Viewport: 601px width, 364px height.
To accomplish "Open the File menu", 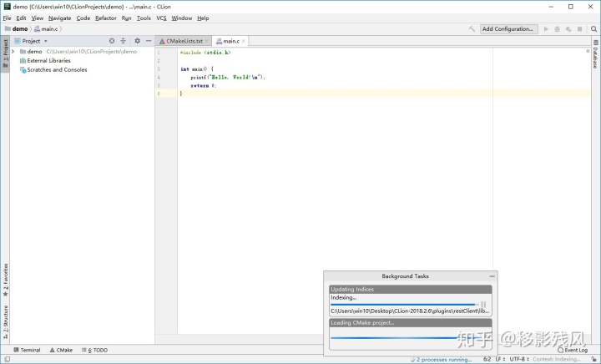I will coord(7,18).
